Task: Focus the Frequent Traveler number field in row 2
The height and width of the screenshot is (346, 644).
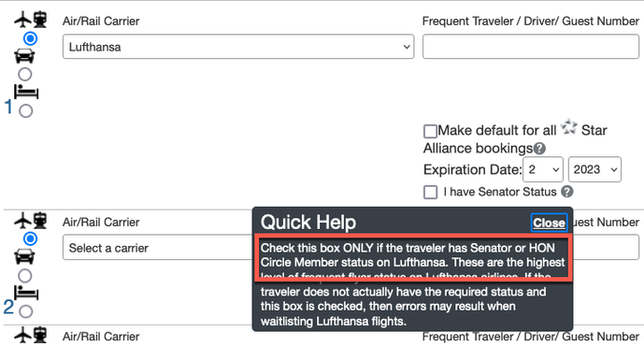Action: click(606, 248)
